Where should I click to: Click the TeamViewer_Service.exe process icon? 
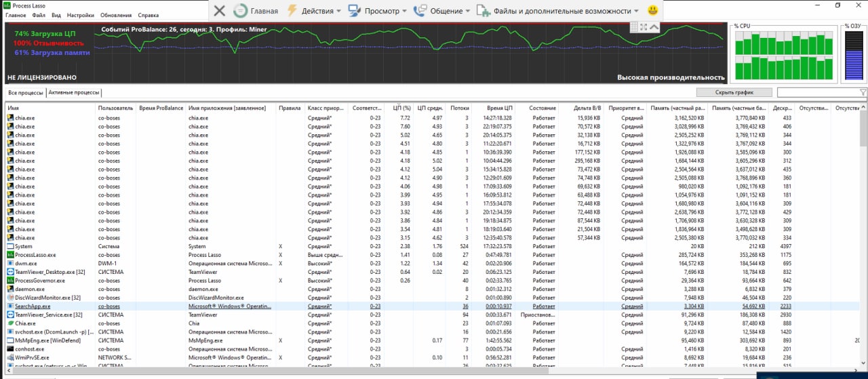pyautogui.click(x=10, y=315)
